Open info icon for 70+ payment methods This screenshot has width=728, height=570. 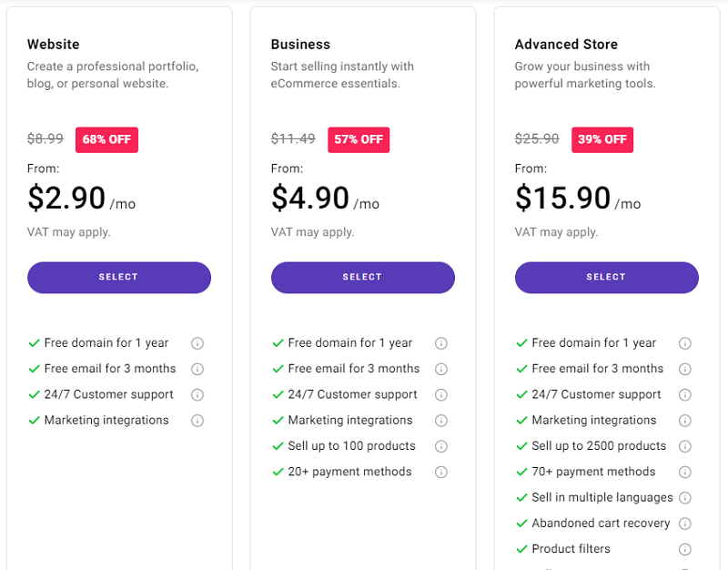685,473
